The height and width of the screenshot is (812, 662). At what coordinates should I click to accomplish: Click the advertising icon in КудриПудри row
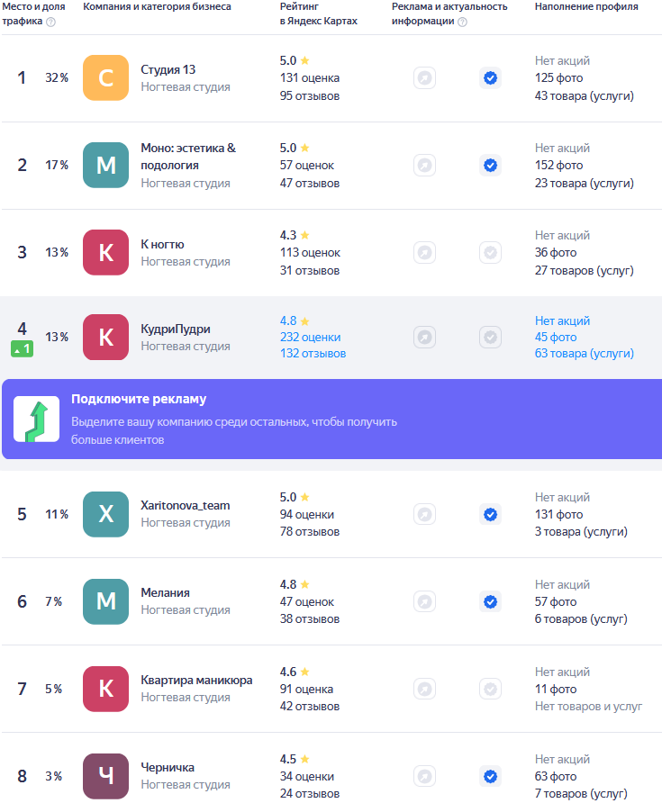424,337
